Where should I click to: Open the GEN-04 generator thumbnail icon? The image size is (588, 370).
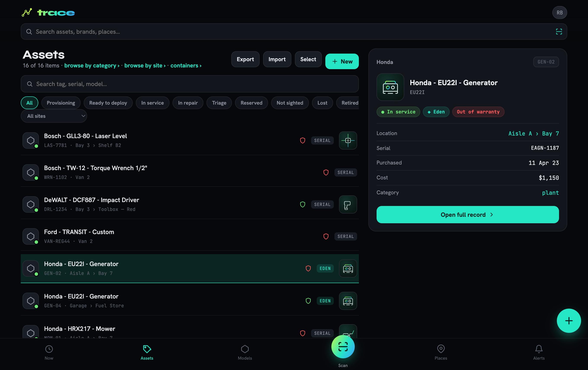point(348,301)
